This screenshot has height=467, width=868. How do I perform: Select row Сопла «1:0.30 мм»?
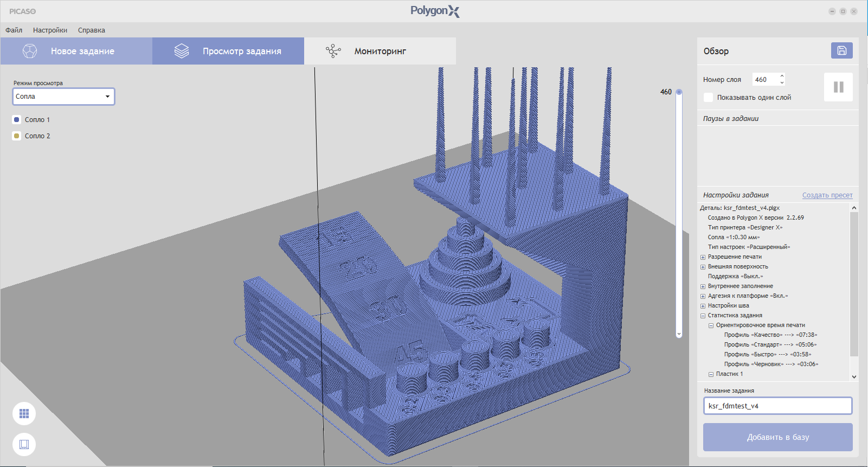pyautogui.click(x=734, y=238)
